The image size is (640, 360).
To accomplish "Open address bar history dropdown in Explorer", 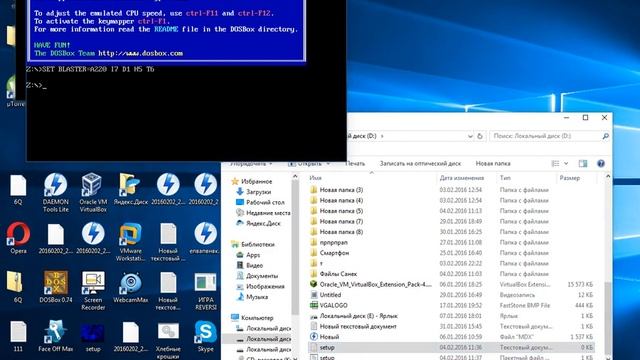I will [470, 136].
